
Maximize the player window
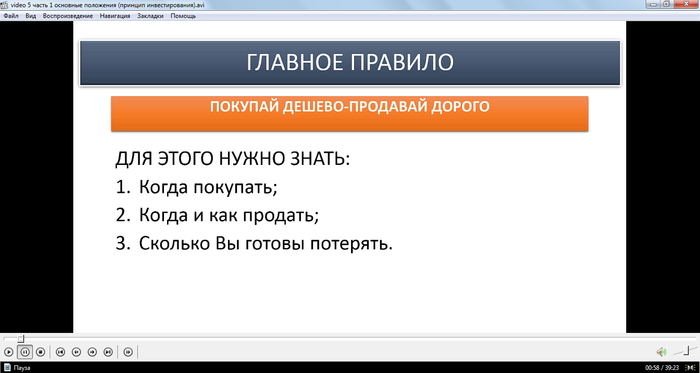[667, 4]
